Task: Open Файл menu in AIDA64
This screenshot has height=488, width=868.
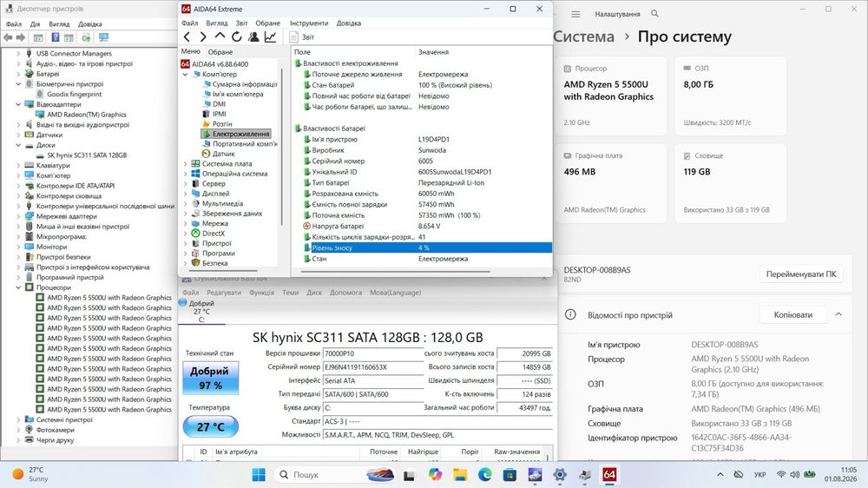Action: 189,23
